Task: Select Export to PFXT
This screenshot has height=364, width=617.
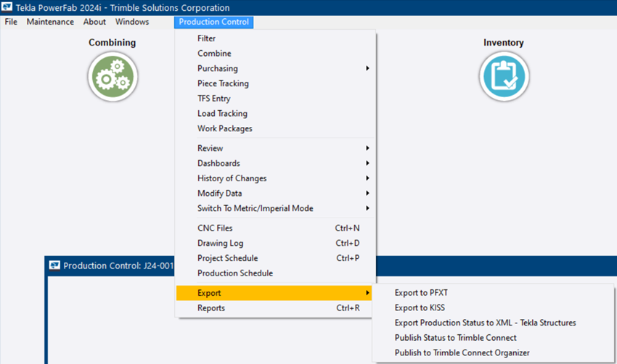Action: pos(422,293)
